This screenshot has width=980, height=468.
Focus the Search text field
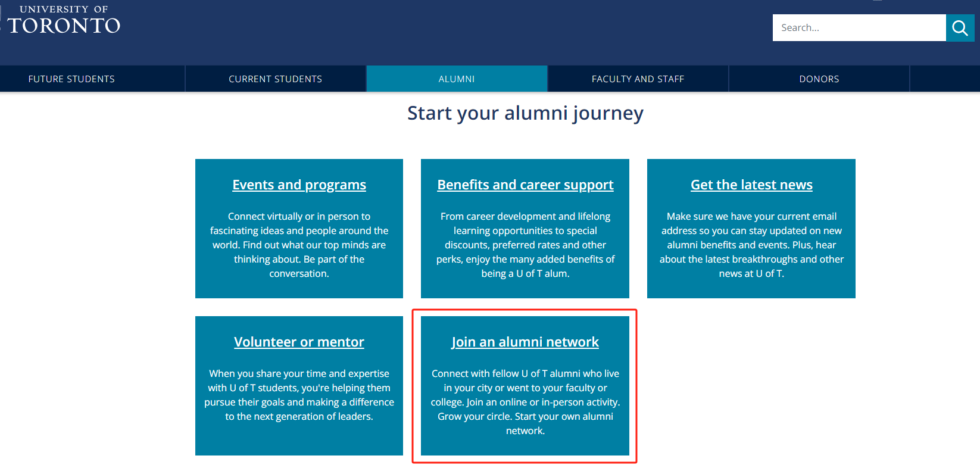(x=859, y=28)
